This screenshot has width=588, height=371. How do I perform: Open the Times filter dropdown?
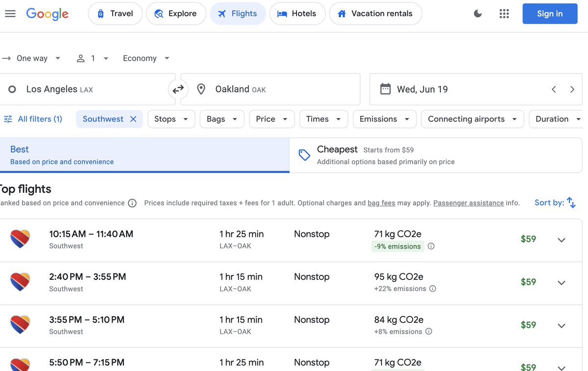tap(323, 119)
